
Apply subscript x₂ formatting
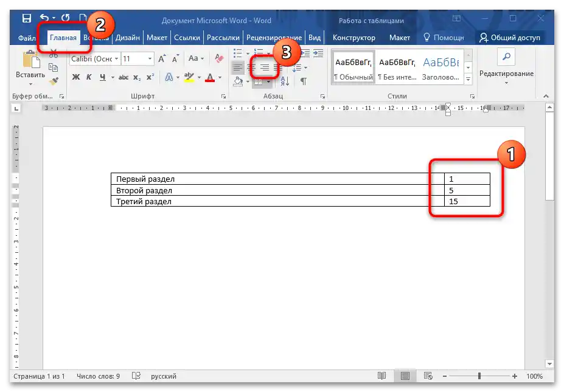(137, 77)
